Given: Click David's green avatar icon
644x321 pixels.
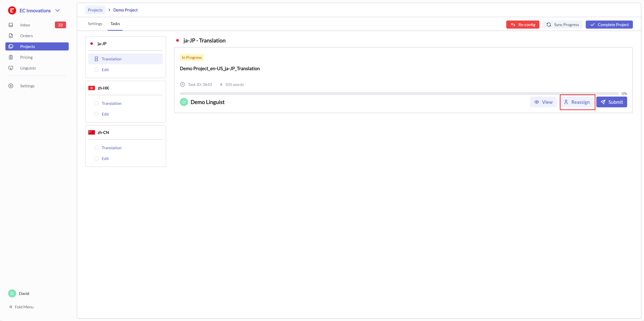Looking at the screenshot, I should click(12, 293).
